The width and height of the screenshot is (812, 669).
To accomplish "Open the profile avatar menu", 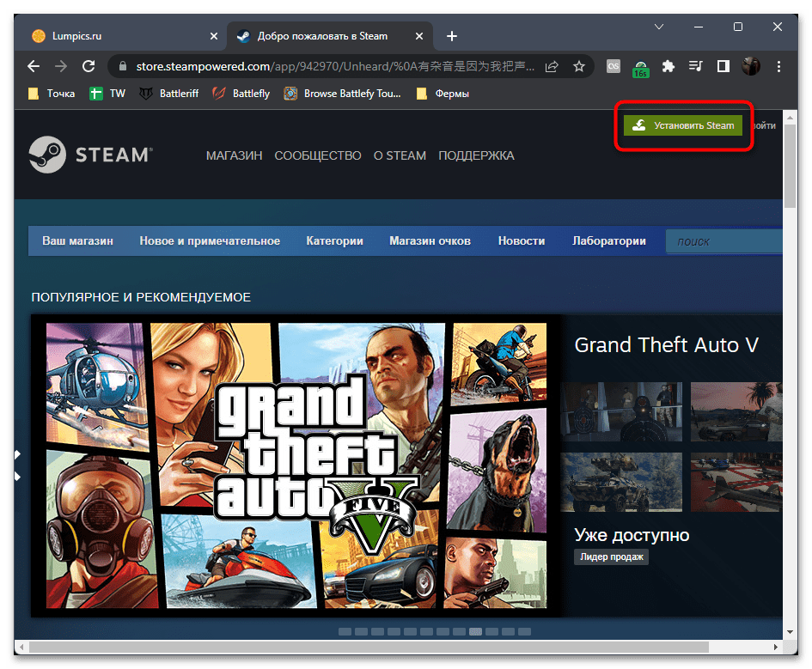I will click(x=751, y=66).
